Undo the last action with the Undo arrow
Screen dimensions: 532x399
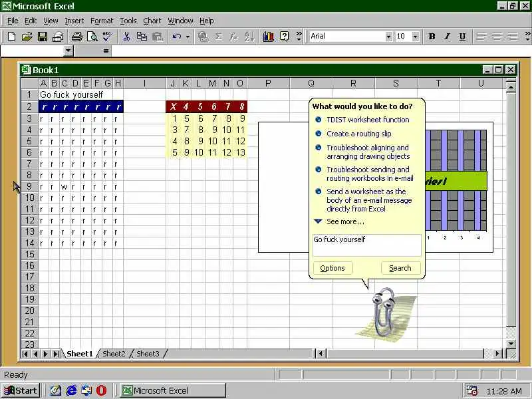coord(176,37)
